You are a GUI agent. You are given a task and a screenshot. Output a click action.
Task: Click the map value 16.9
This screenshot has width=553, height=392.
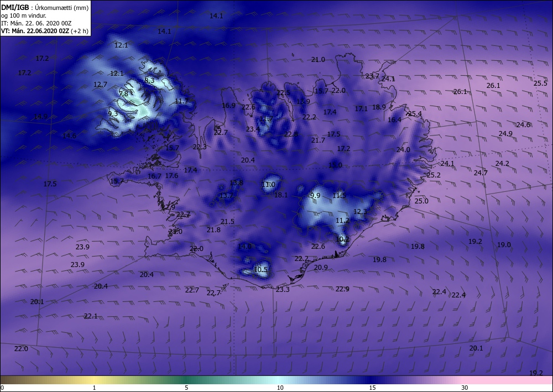228,106
